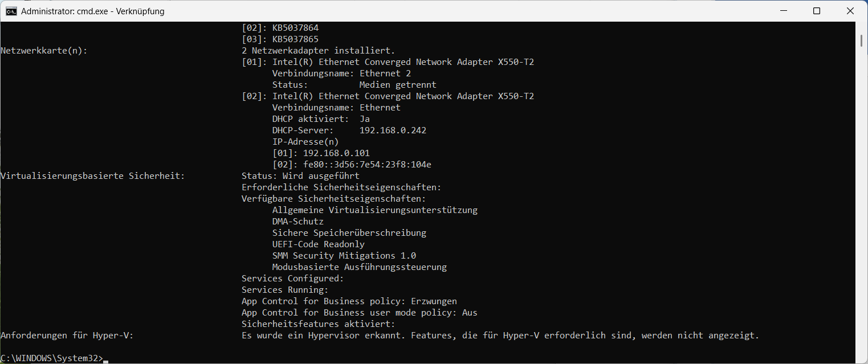Click the cmd.exe icon in title bar
This screenshot has width=868, height=364.
tap(11, 11)
